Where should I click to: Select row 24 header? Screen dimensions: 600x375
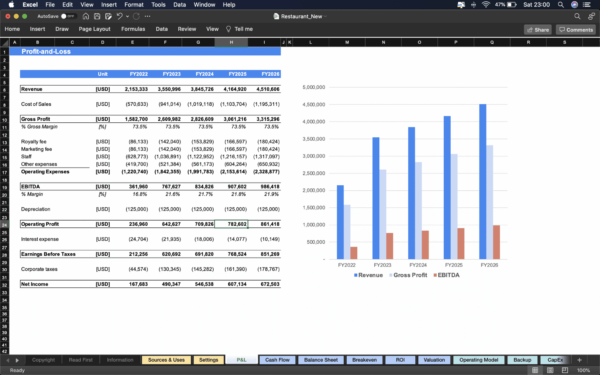point(5,224)
